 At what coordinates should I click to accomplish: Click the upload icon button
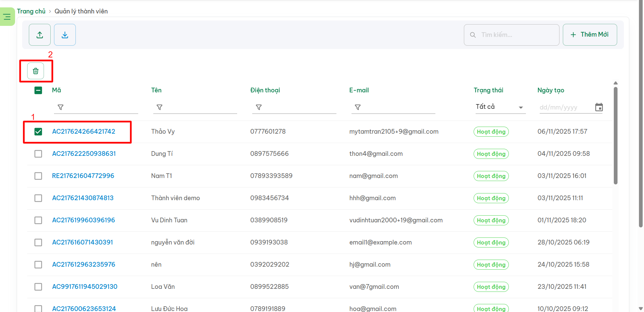(x=40, y=35)
